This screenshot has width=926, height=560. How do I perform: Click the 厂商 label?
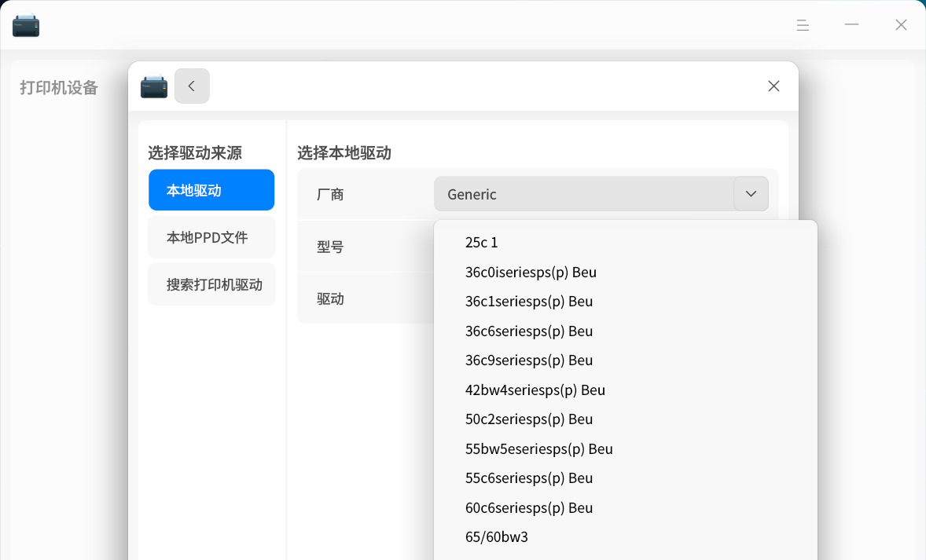pyautogui.click(x=330, y=194)
